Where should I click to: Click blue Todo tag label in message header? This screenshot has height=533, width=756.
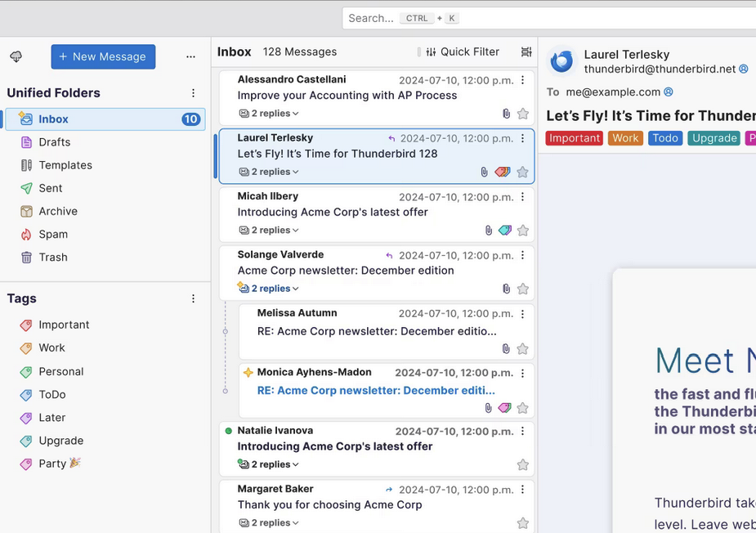tap(665, 138)
